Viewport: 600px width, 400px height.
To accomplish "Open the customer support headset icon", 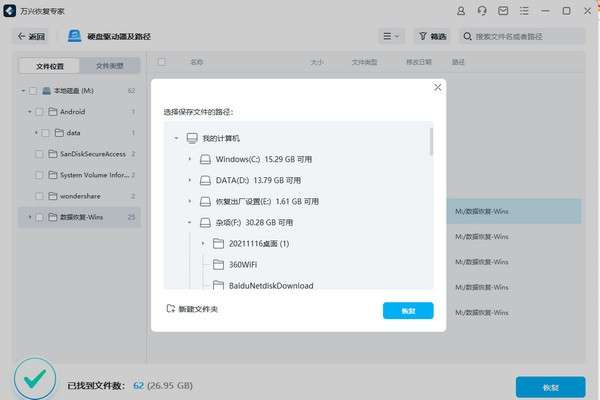I will (482, 11).
